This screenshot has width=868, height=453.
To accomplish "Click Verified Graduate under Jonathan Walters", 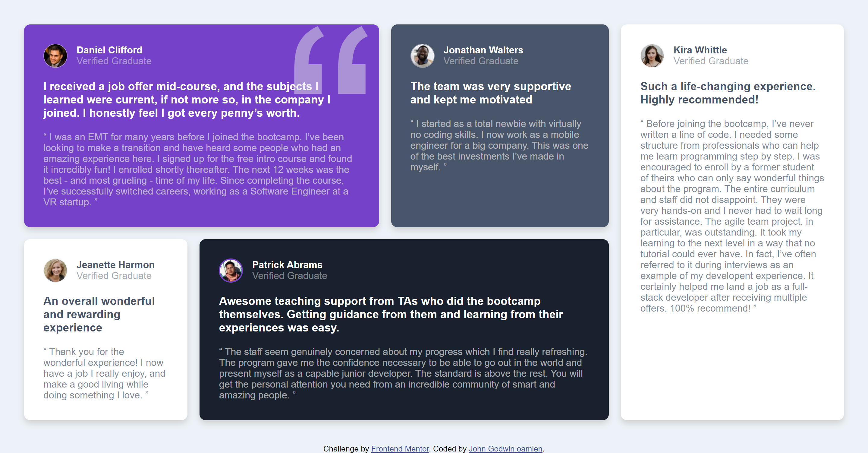I will tap(481, 61).
